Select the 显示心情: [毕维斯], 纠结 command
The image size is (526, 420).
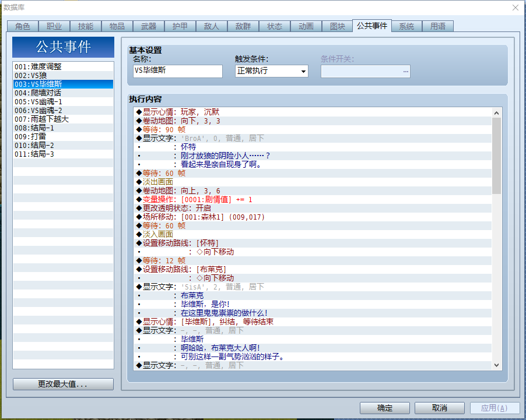pos(313,322)
